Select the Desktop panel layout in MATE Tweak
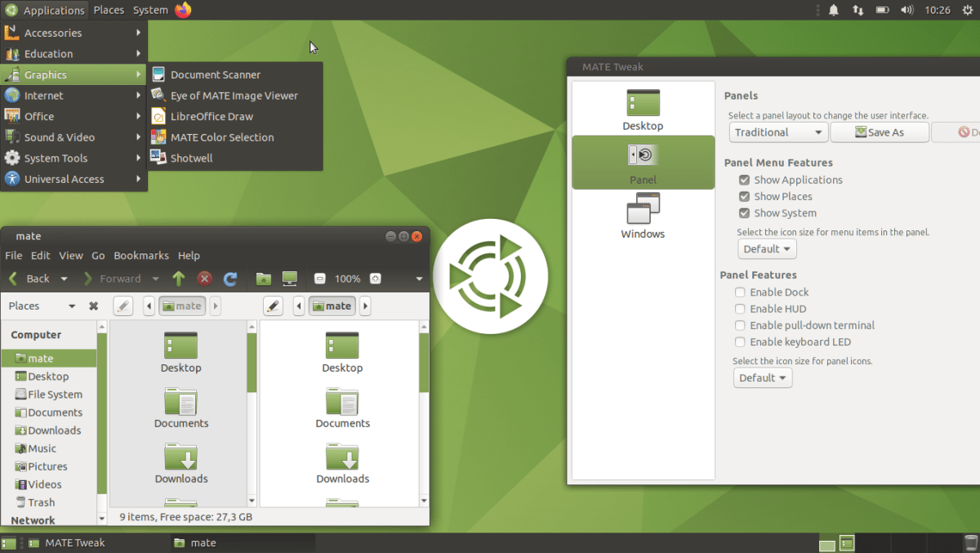980x553 pixels. coord(642,109)
